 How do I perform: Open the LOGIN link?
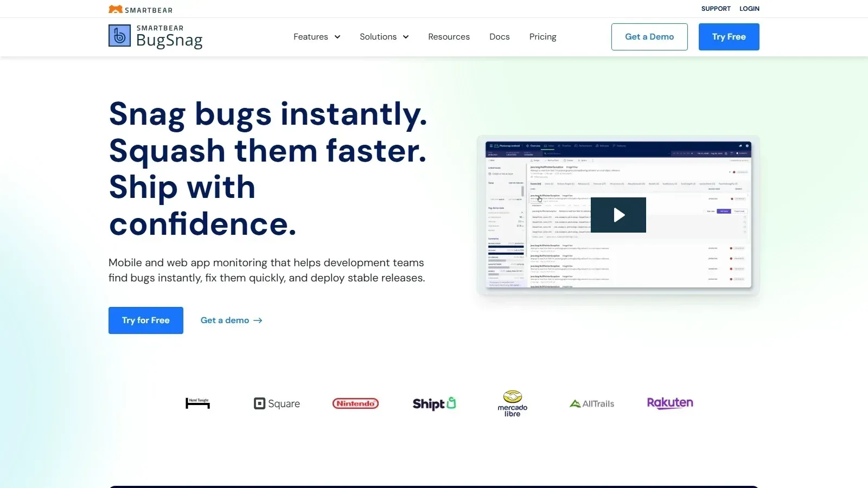(x=749, y=9)
